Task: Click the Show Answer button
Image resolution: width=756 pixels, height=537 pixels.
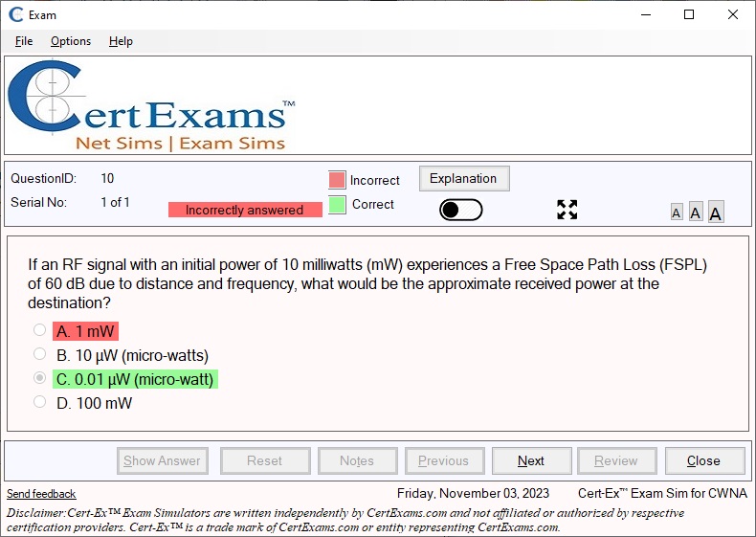Action: pos(163,460)
